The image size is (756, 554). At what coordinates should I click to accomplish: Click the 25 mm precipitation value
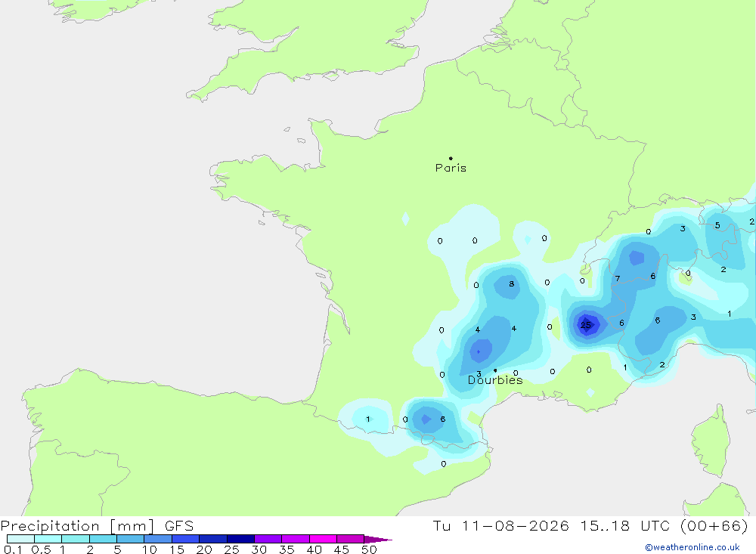pyautogui.click(x=586, y=325)
